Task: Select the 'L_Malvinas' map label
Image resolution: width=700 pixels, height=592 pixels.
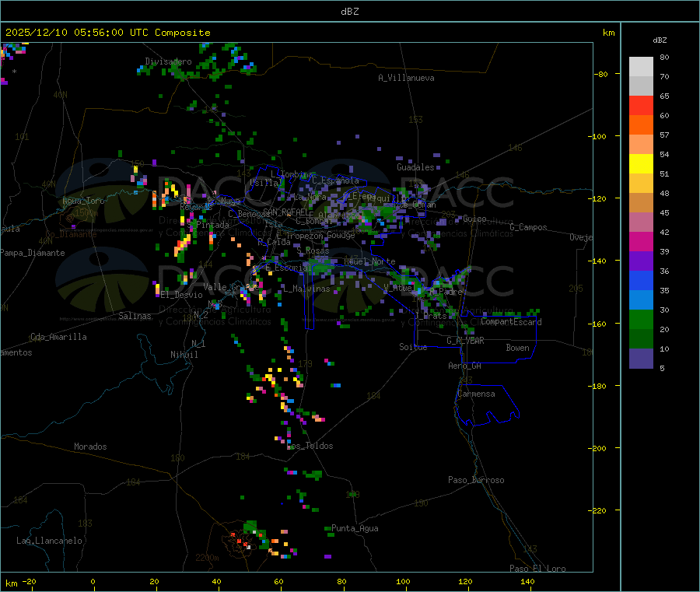Action: (306, 289)
